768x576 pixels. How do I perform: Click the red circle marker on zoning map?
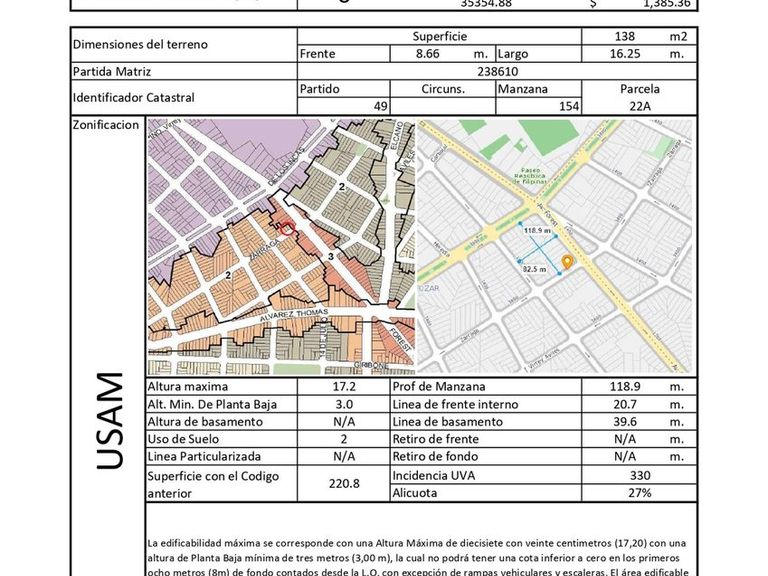point(288,228)
